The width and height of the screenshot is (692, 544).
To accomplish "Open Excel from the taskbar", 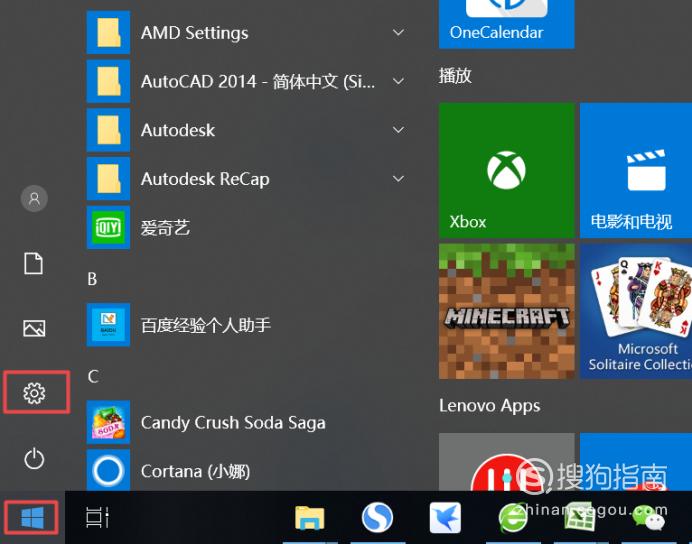I will tap(580, 518).
